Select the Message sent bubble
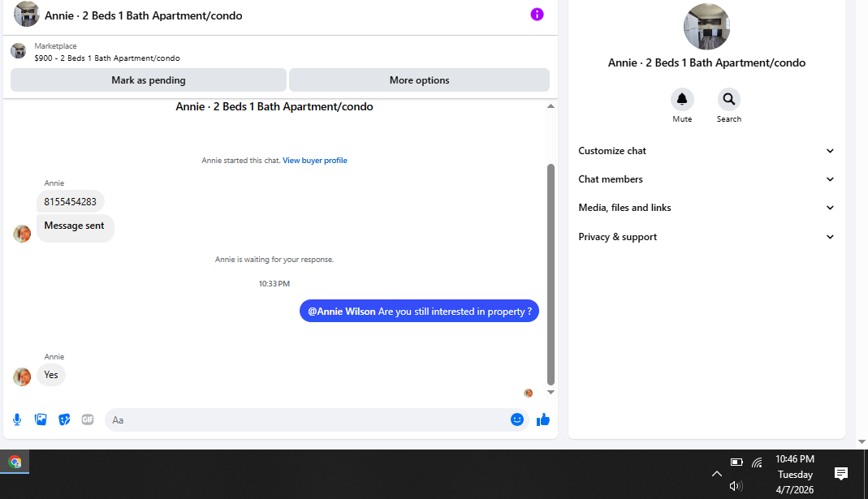Screen dimensions: 868x499 (x=76, y=228)
